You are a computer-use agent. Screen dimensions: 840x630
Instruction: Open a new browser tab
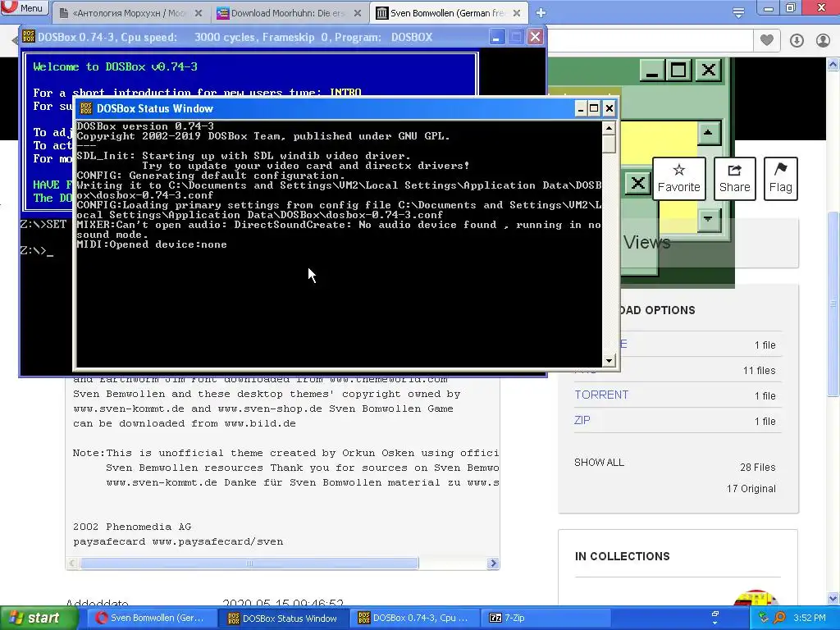(x=541, y=13)
